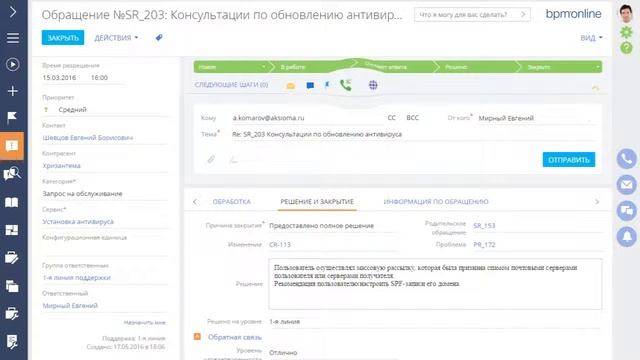Click the Назначить мне link
The image size is (640, 360).
(144, 322)
